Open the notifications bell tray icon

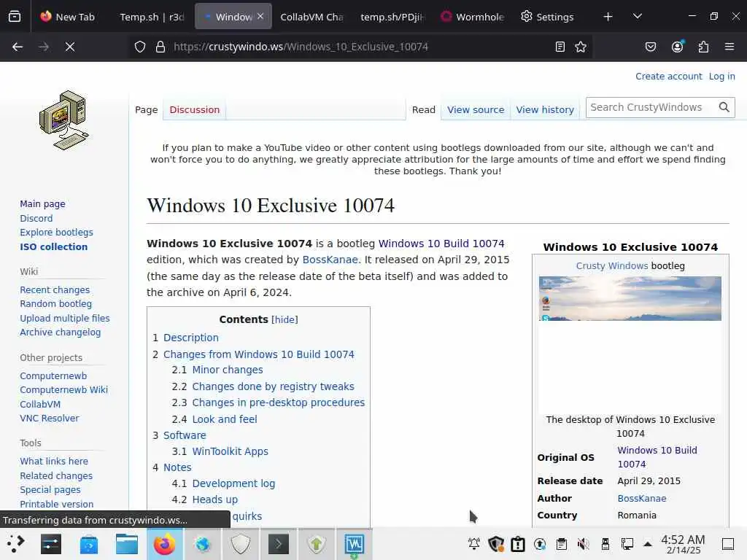coord(474,544)
